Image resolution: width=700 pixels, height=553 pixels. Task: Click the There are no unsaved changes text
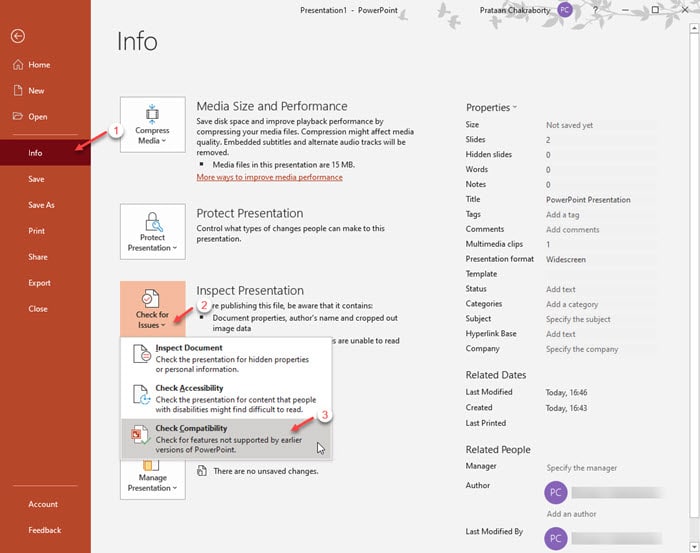click(266, 471)
